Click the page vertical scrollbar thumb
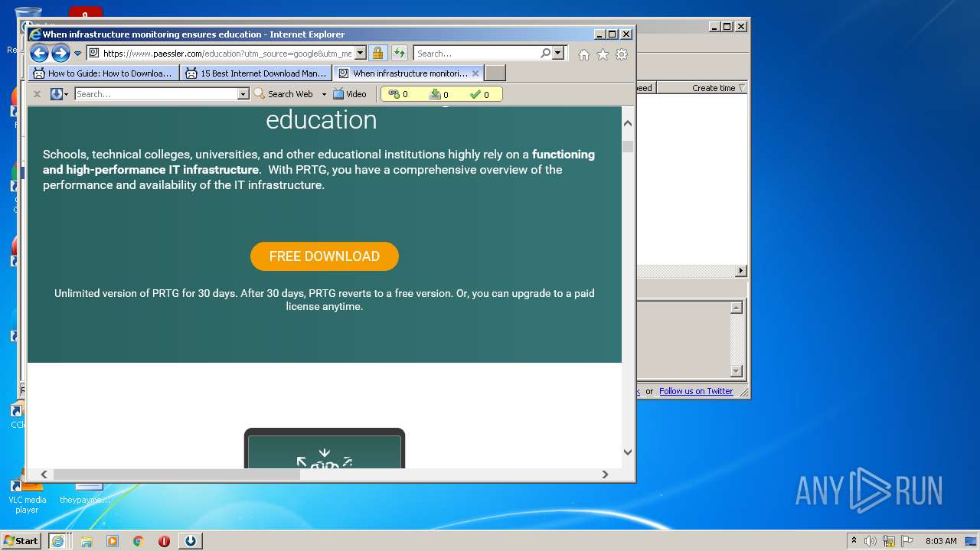 click(x=628, y=147)
